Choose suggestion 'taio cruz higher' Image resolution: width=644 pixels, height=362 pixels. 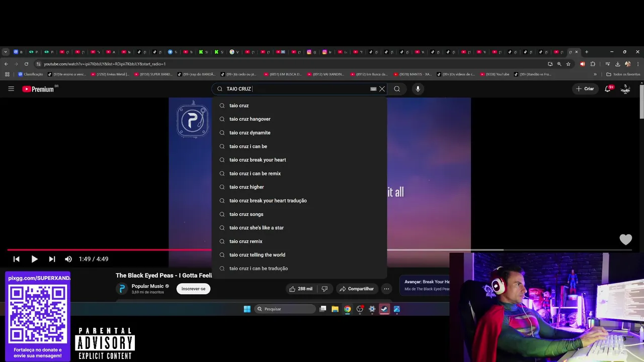pyautogui.click(x=299, y=187)
